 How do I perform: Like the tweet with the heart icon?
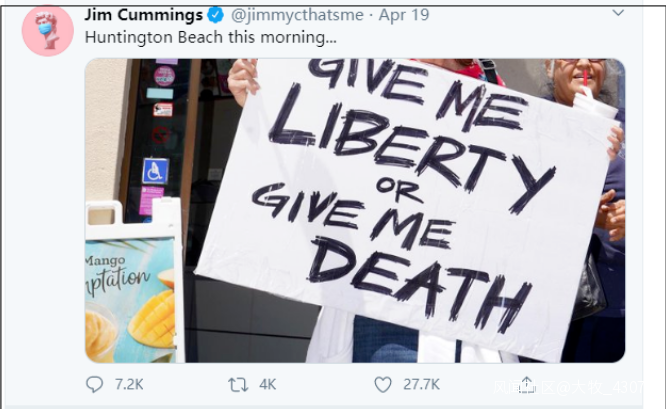click(x=383, y=385)
